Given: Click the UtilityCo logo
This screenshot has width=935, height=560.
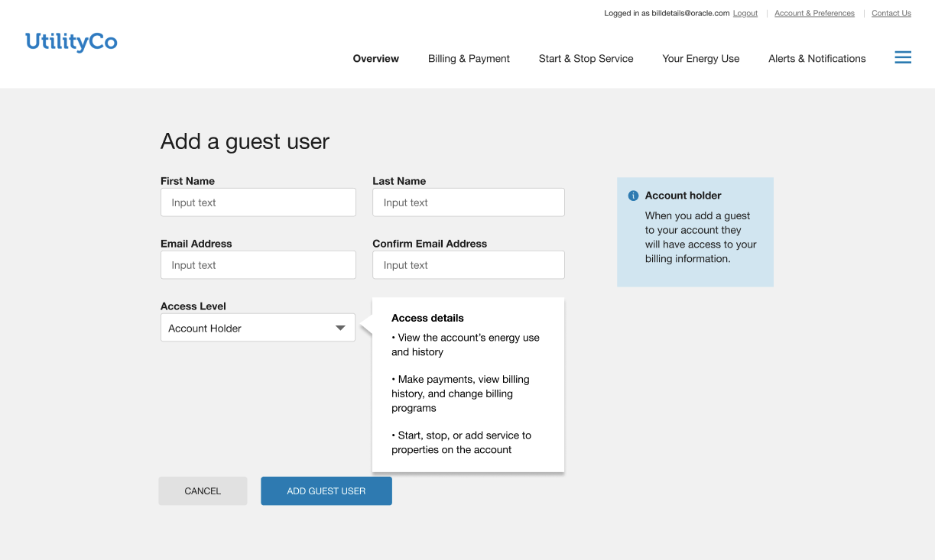Looking at the screenshot, I should (x=71, y=42).
